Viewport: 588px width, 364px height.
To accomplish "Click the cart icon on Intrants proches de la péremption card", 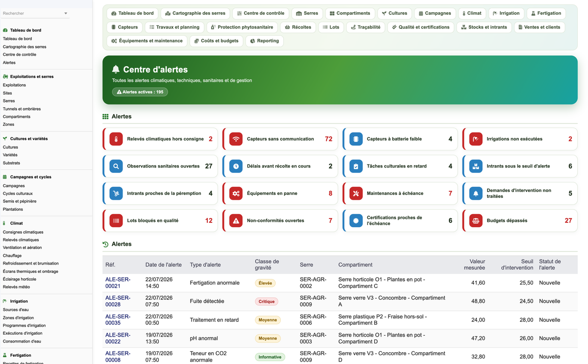I will [116, 194].
